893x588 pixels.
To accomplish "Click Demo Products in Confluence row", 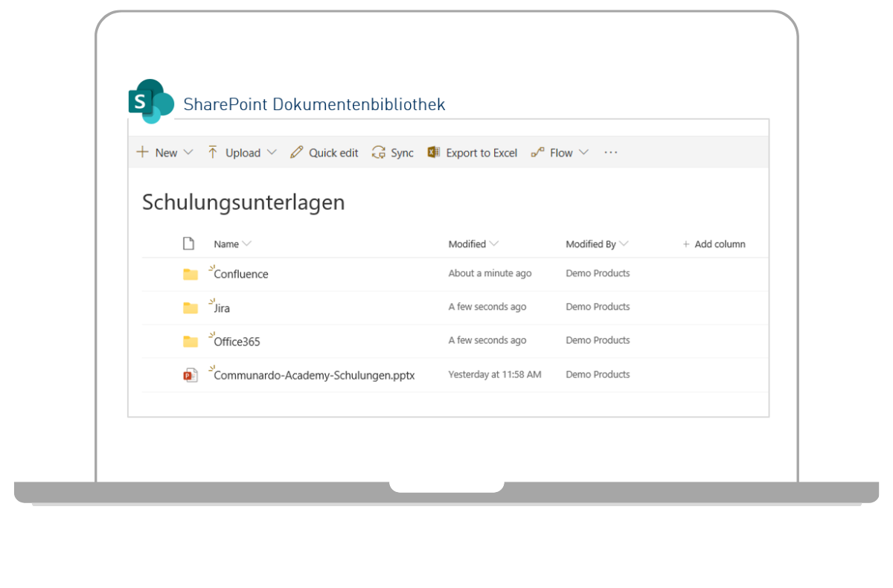I will tap(598, 273).
